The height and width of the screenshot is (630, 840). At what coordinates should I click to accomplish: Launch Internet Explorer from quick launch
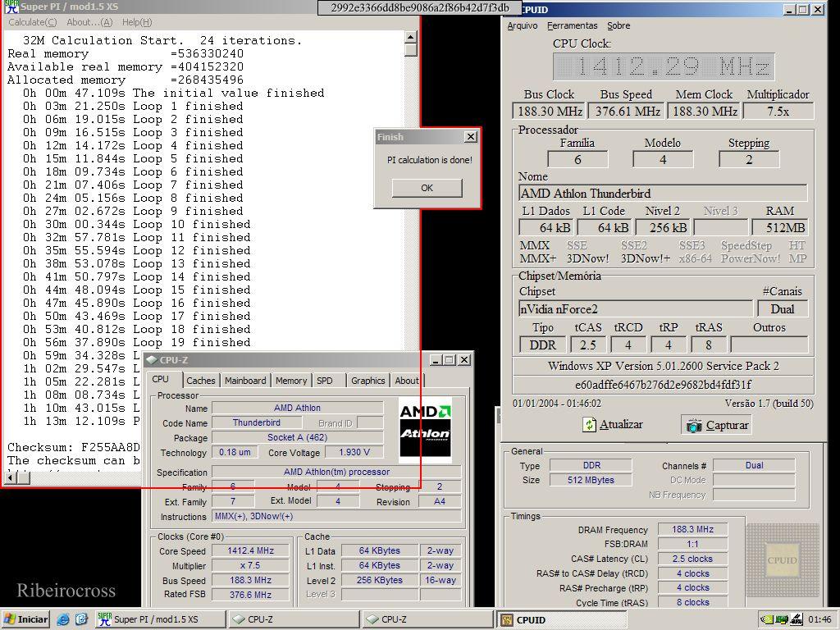tap(63, 620)
